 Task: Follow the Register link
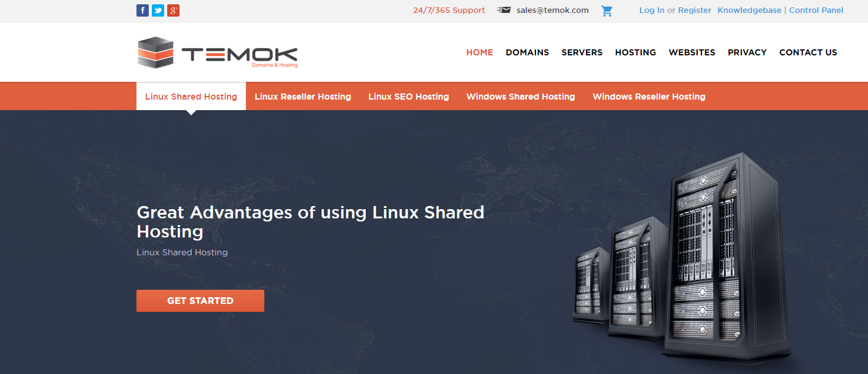coord(695,10)
